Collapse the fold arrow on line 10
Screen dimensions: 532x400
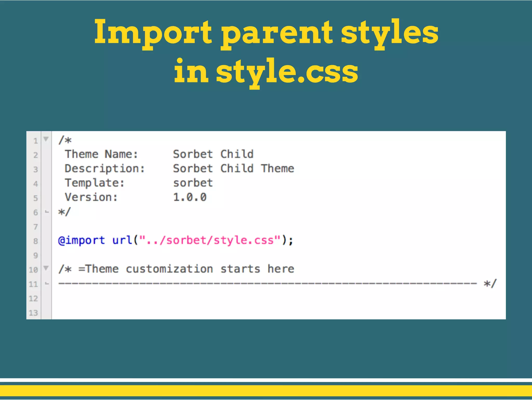(46, 268)
